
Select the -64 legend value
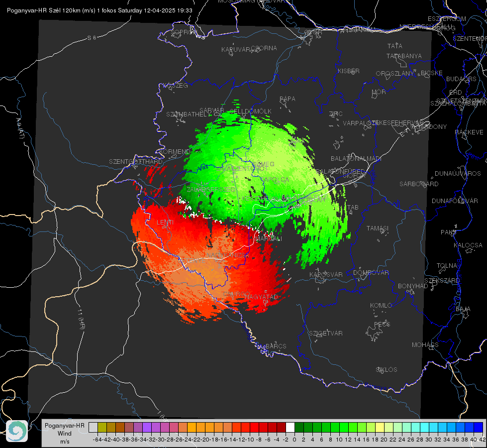click(97, 440)
